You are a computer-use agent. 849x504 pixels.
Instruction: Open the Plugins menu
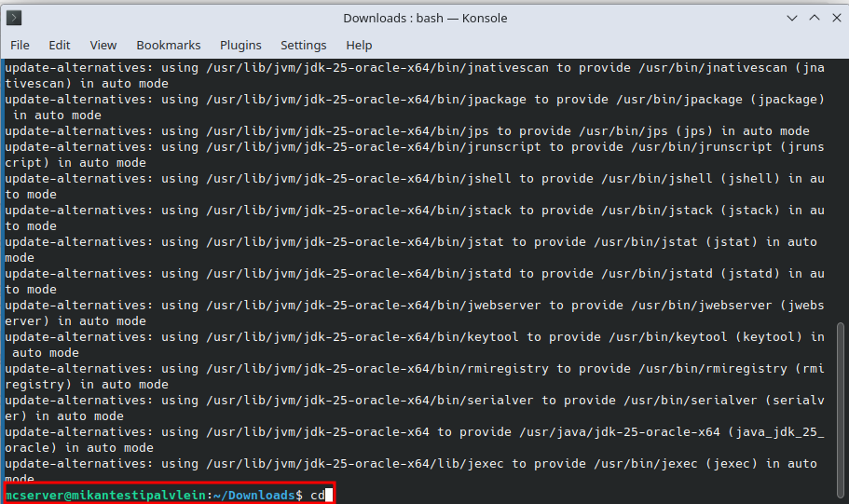(240, 45)
